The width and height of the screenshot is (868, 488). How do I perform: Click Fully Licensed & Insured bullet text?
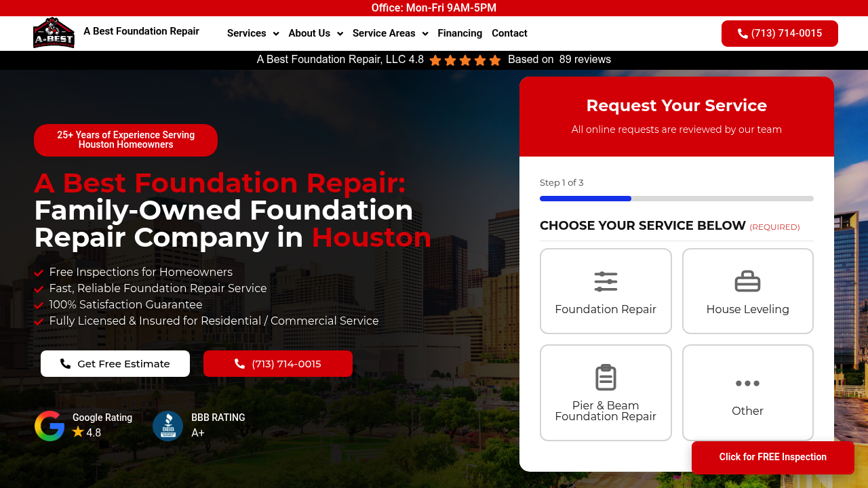[x=214, y=321]
